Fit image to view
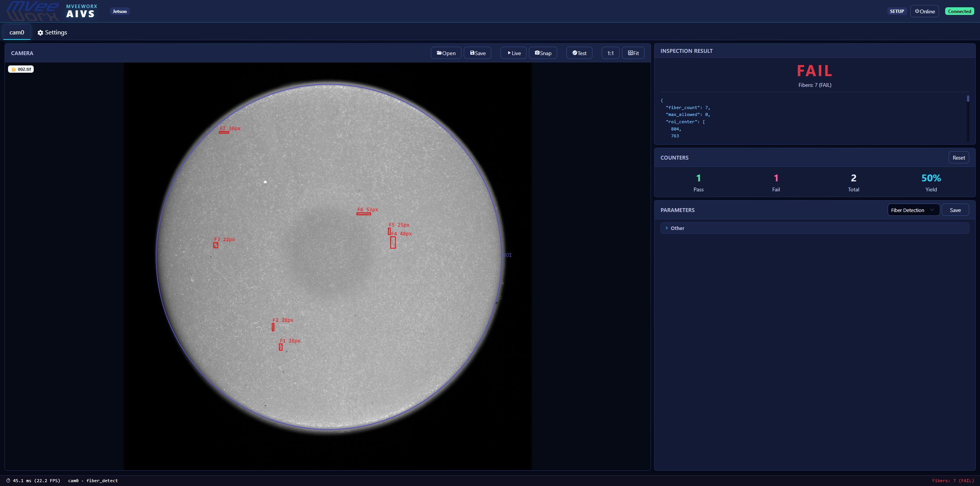980x486 pixels. [x=633, y=53]
